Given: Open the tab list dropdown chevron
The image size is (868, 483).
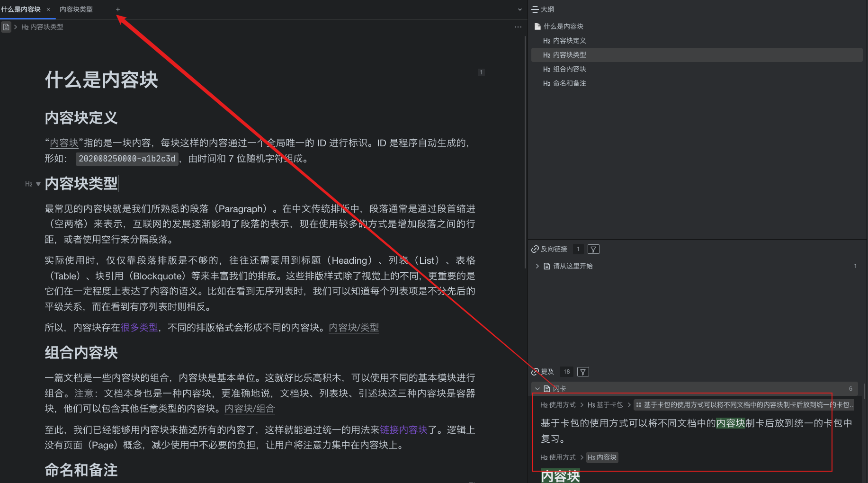Looking at the screenshot, I should click(519, 9).
